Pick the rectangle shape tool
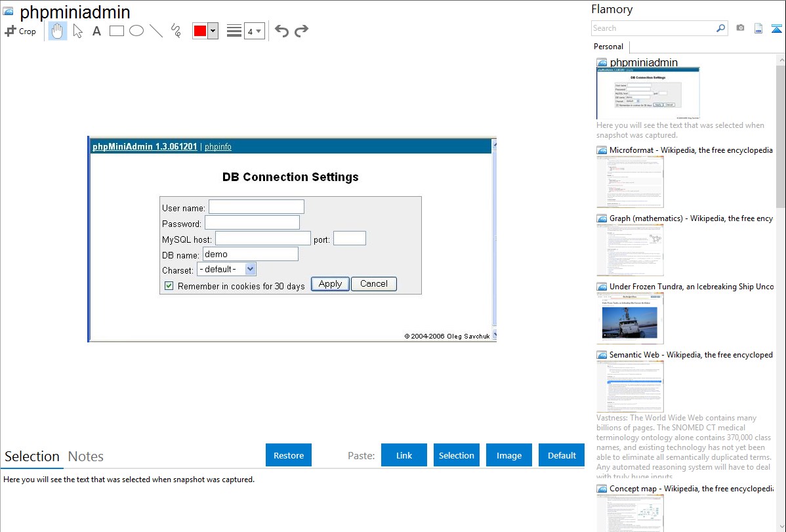 116,31
